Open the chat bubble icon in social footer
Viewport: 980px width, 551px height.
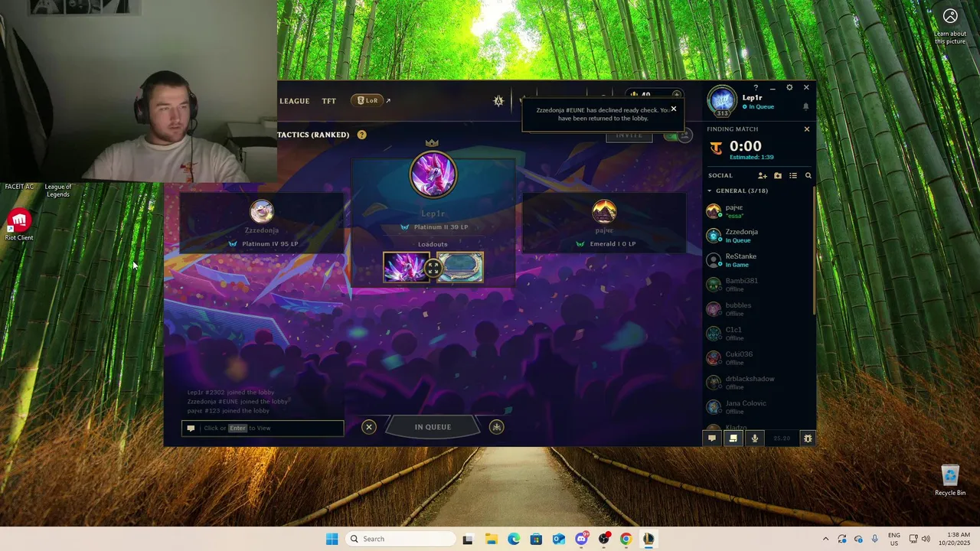coord(712,439)
